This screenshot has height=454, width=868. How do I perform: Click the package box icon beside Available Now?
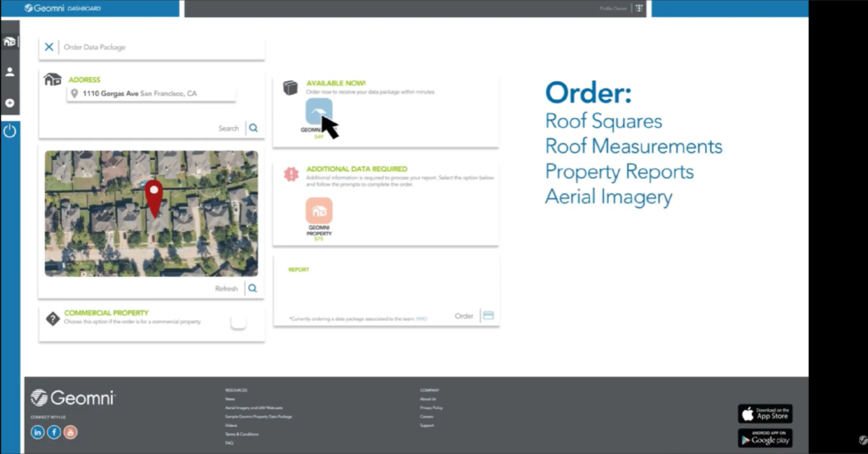coord(291,87)
